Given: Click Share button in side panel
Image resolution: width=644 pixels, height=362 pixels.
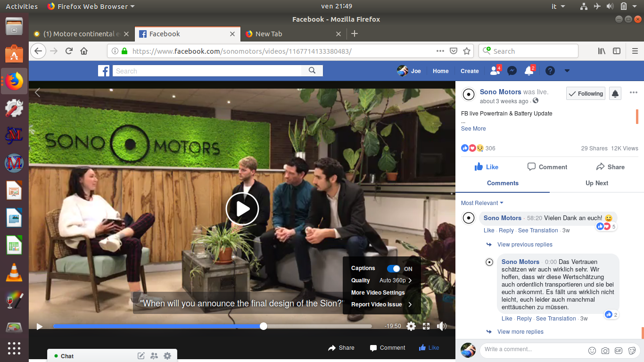Looking at the screenshot, I should click(611, 167).
